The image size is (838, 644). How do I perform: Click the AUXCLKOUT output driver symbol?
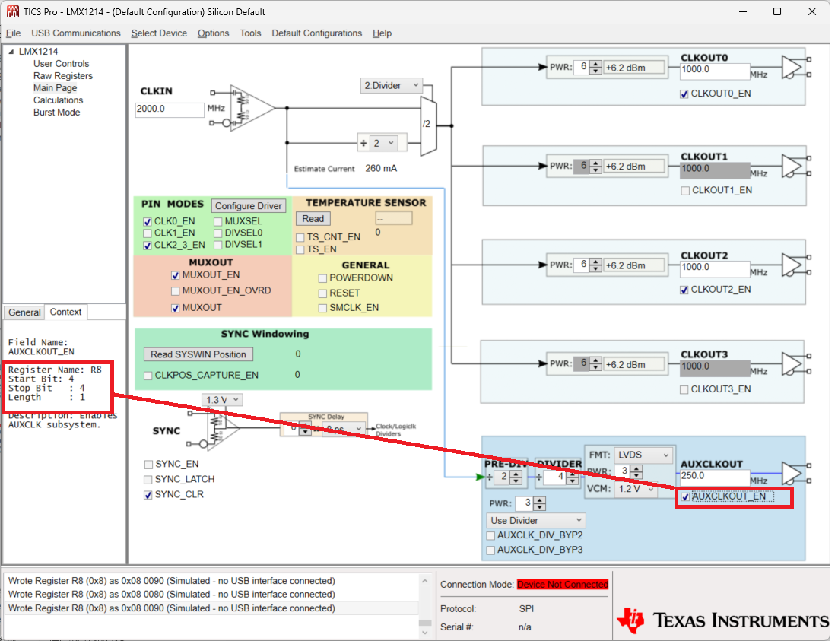[792, 474]
